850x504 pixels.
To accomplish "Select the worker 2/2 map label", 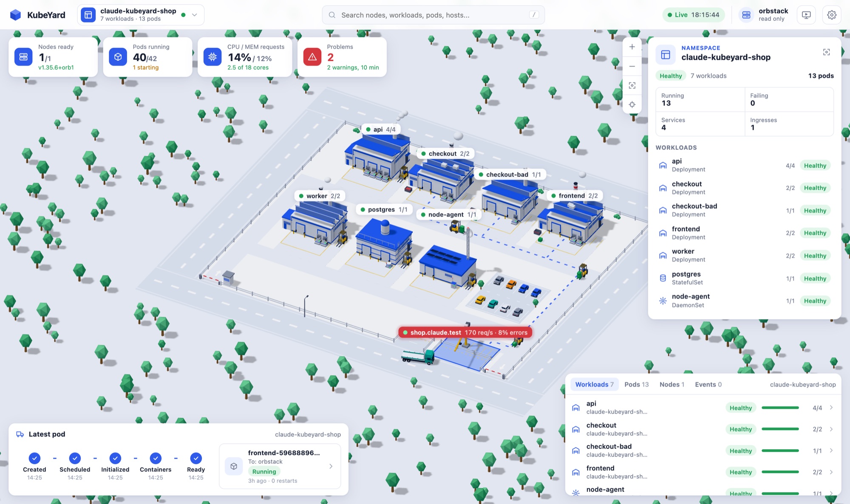I will (320, 196).
